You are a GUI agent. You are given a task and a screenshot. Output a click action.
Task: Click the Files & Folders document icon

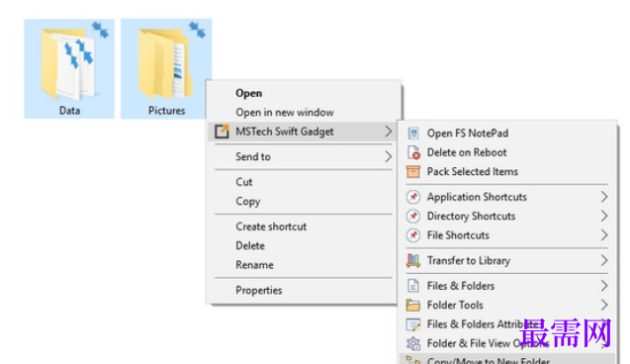[x=413, y=286]
